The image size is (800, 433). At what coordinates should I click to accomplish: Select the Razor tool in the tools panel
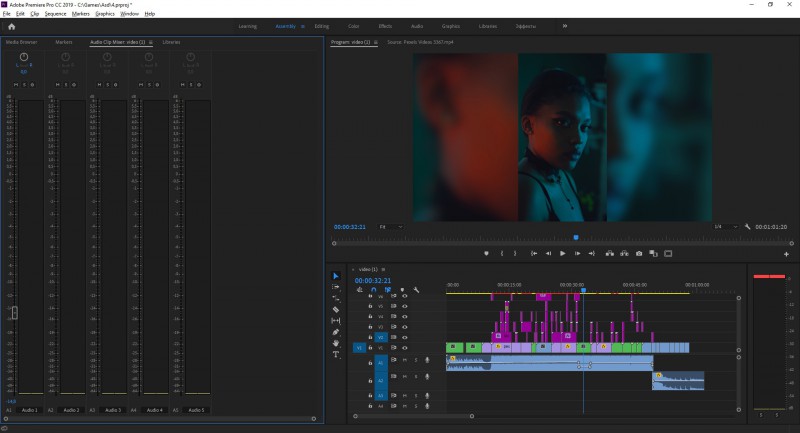point(336,310)
